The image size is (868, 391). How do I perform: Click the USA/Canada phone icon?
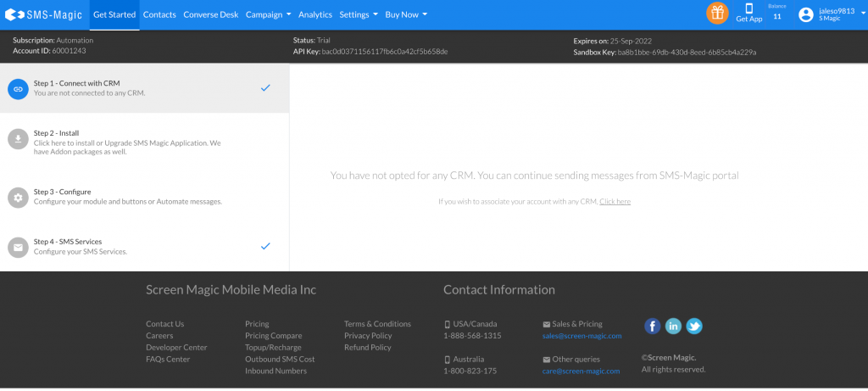click(x=448, y=325)
